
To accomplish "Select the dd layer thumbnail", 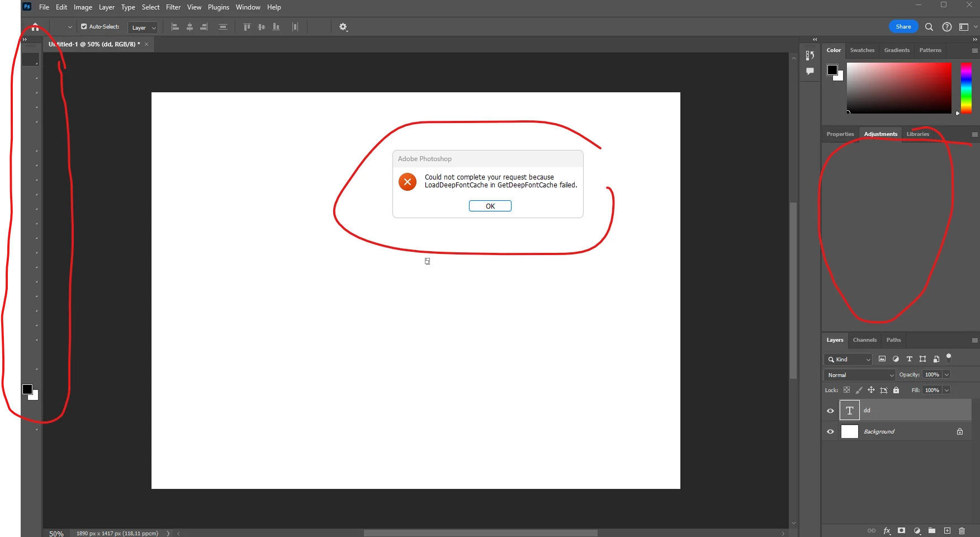I will pyautogui.click(x=850, y=411).
